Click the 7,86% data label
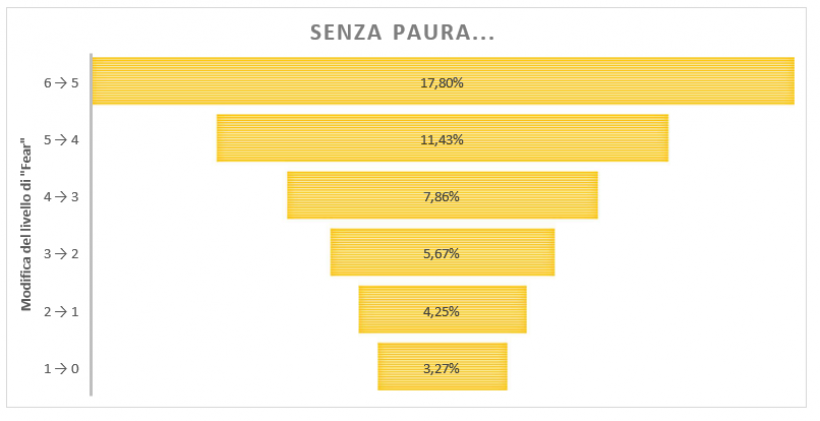Viewport: 820px width, 421px height. tap(441, 197)
